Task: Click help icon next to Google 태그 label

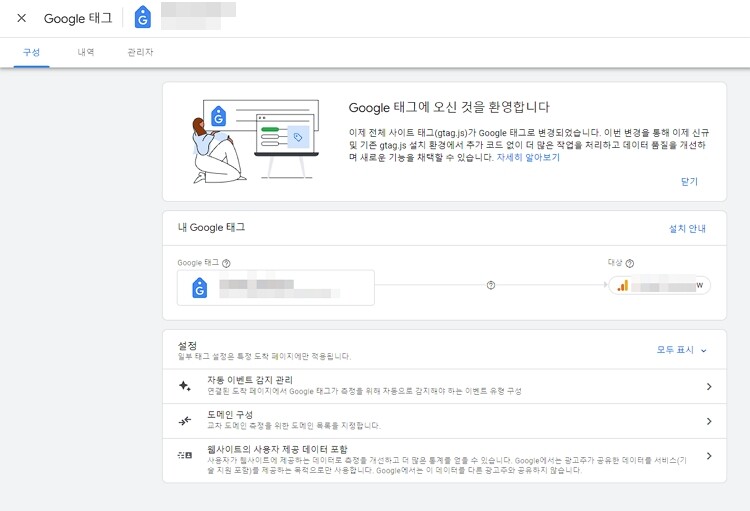Action: click(x=227, y=263)
